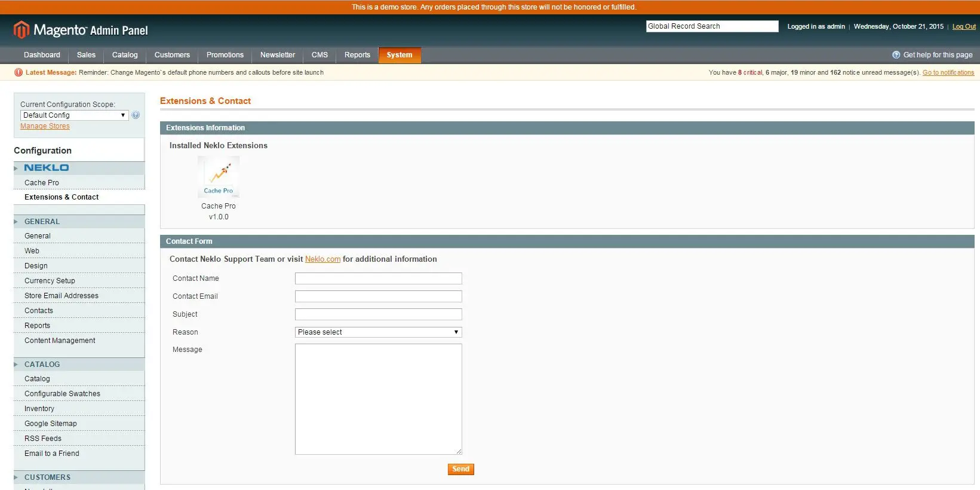Open the Newsletter menu
Screen dimensions: 980x490
click(278, 55)
